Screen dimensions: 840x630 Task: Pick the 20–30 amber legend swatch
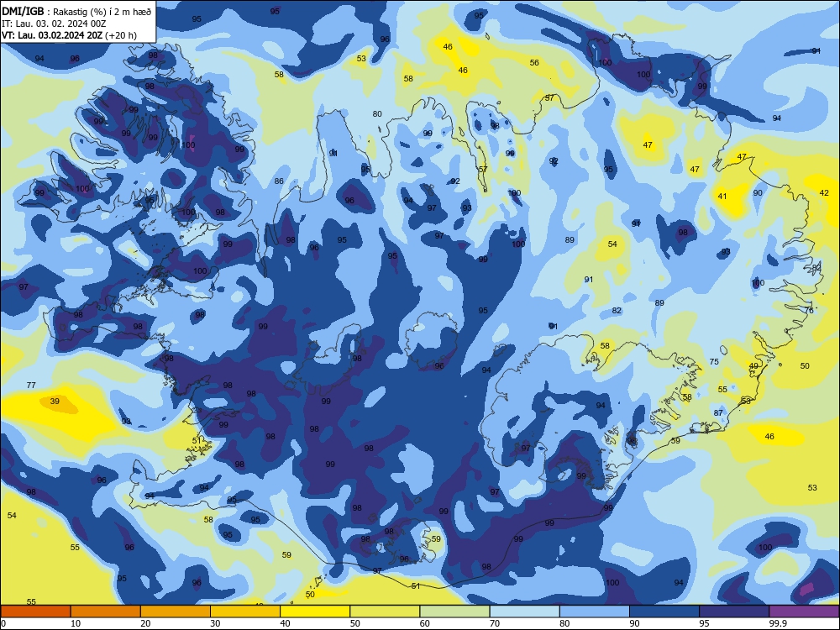coord(176,612)
